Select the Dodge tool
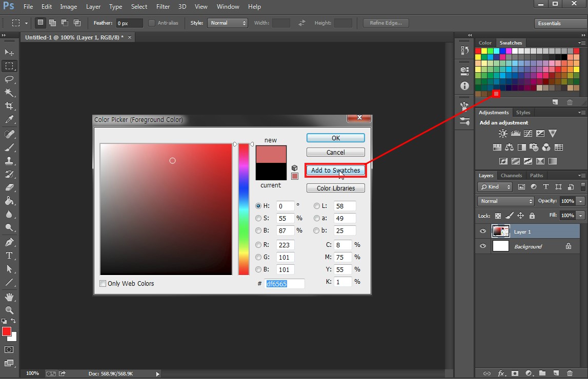Image resolution: width=588 pixels, height=379 pixels. coord(9,227)
